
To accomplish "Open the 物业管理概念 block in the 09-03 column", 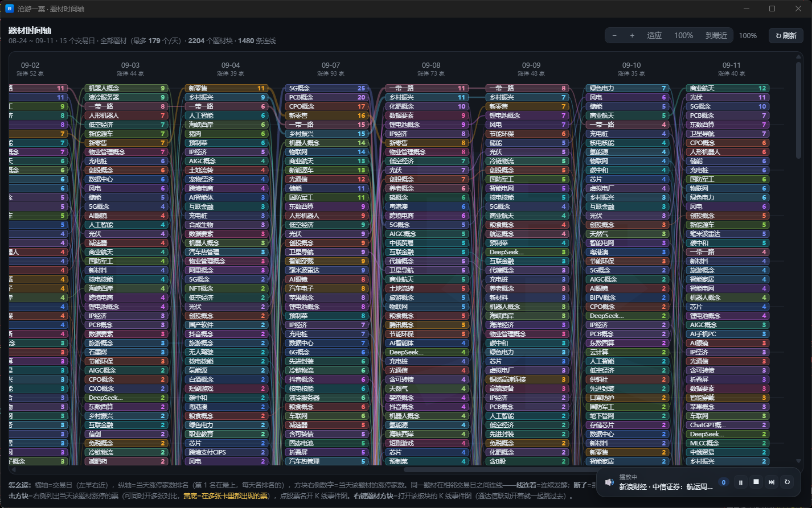I will click(x=126, y=152).
